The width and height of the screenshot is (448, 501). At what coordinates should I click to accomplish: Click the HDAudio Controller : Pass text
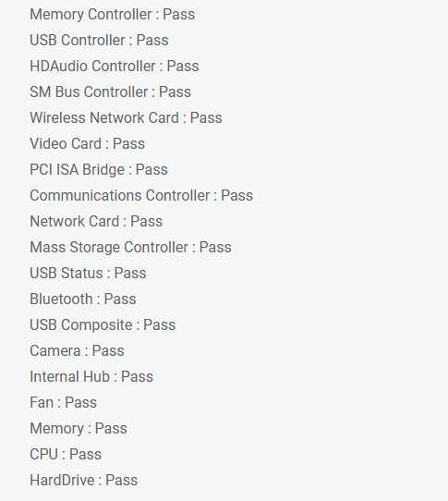click(115, 67)
